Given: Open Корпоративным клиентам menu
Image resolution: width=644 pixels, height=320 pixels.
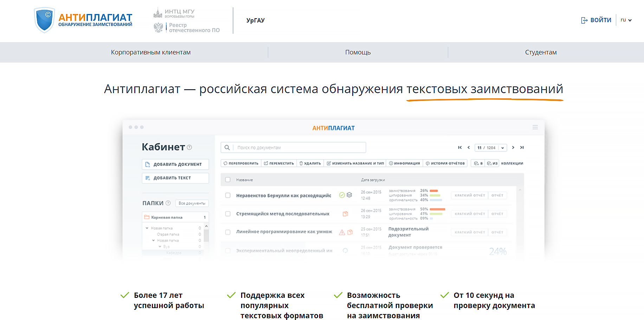Looking at the screenshot, I should (151, 52).
